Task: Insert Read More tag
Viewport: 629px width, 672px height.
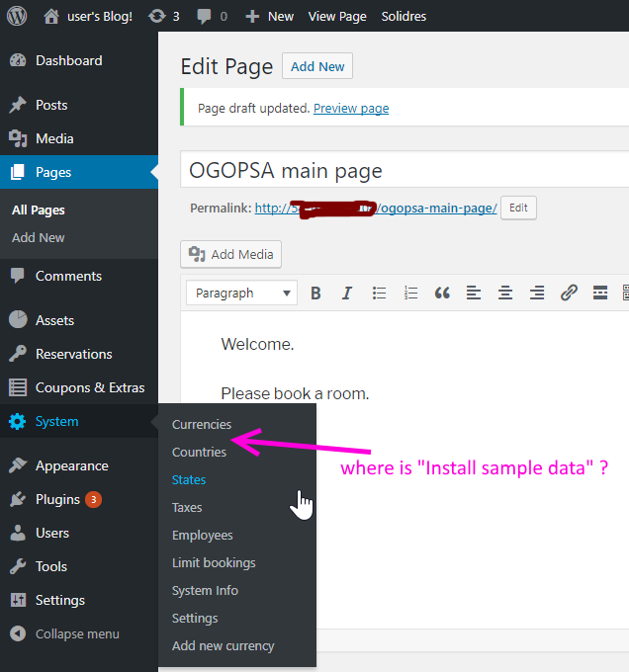Action: click(599, 294)
